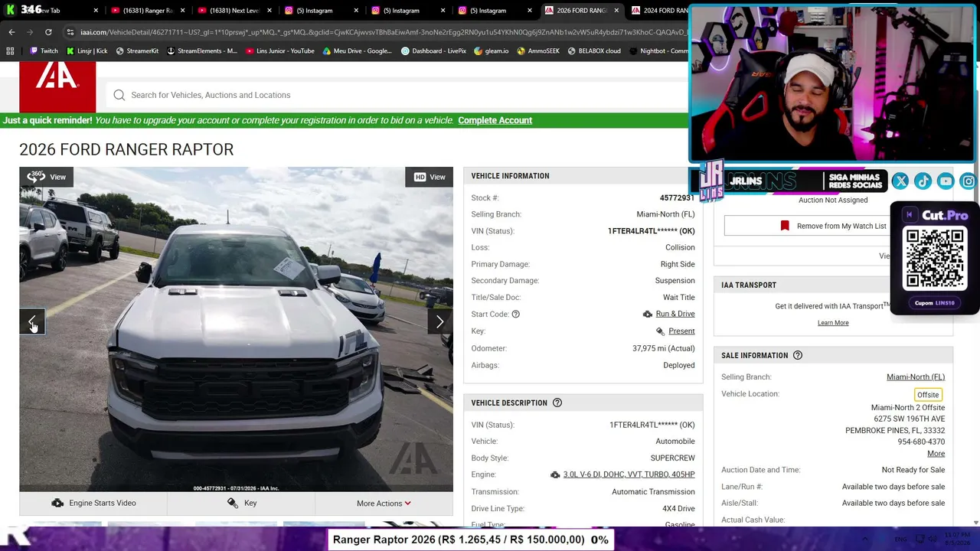Screen dimensions: 980x551
Task: Click the 2026 FORD RANGER RAPTOR heading
Action: coord(126,149)
